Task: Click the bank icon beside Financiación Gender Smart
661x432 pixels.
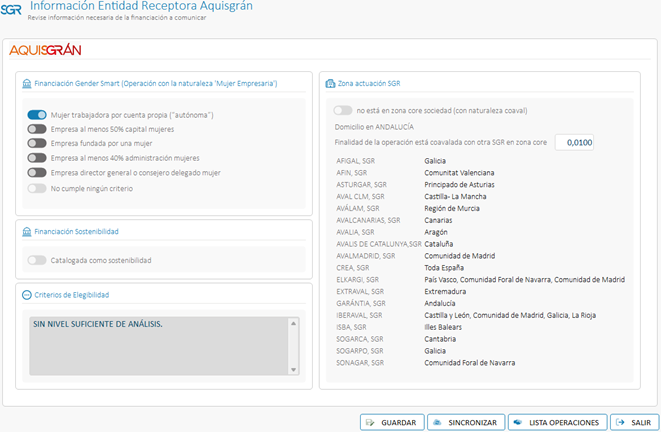Action: click(27, 83)
